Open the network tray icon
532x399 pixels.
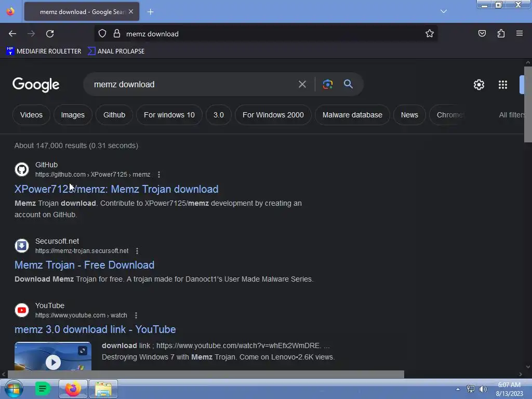470,389
